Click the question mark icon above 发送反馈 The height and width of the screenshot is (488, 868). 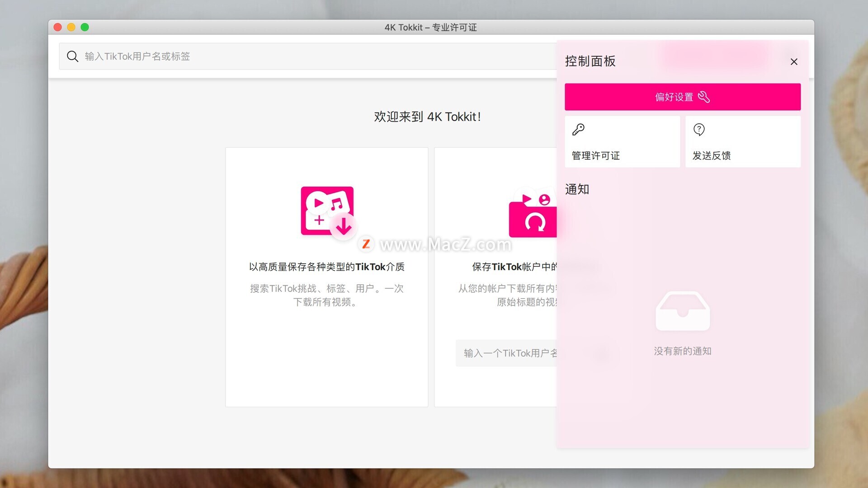coord(699,130)
